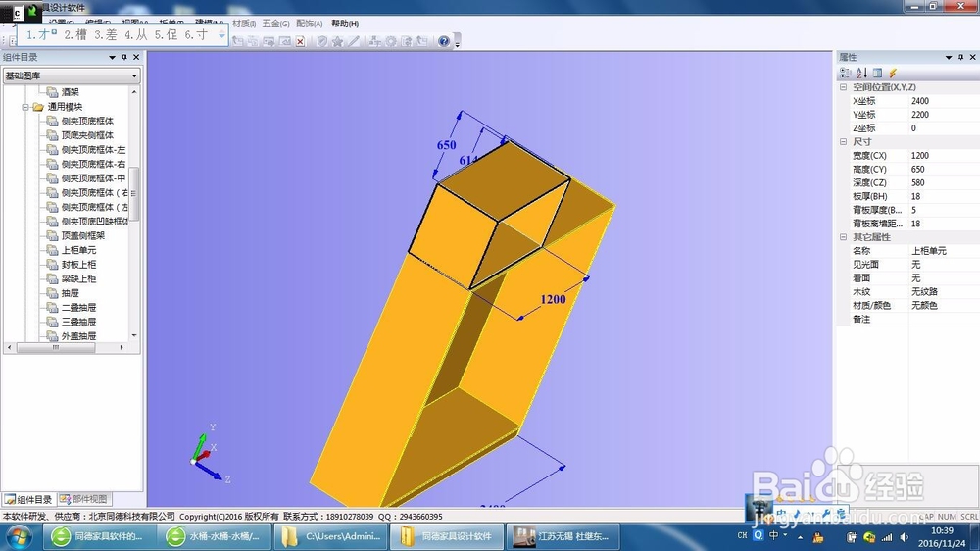Screen dimensions: 980x551
Task: Switch to 组件目录 tab
Action: (28, 499)
